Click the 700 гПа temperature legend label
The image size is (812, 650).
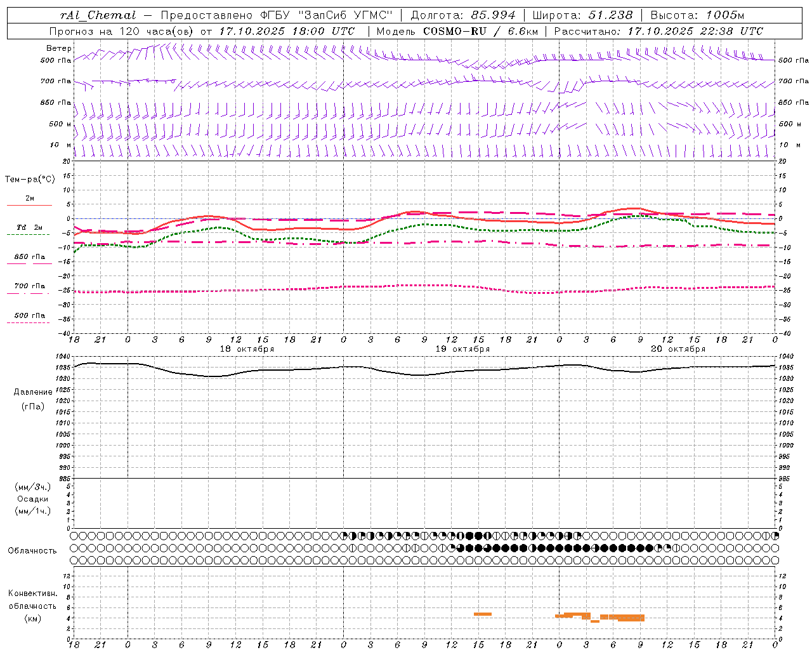29,286
